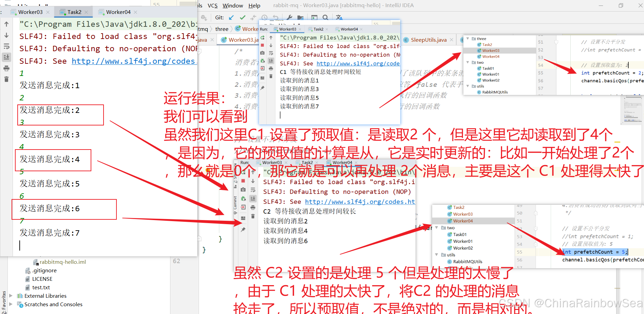Open slf4j link in C2 console
Image resolution: width=644 pixels, height=314 pixels.
tap(360, 201)
